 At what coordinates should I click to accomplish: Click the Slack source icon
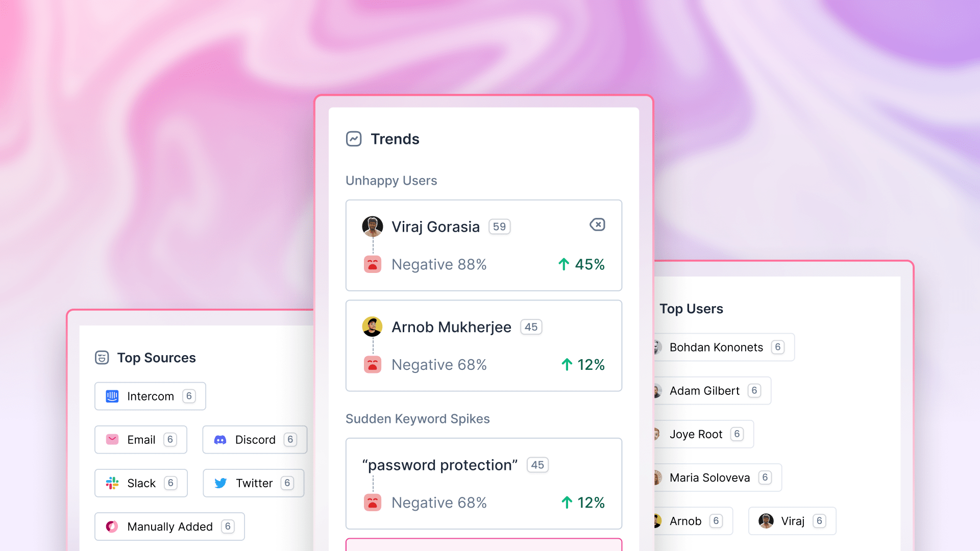112,482
